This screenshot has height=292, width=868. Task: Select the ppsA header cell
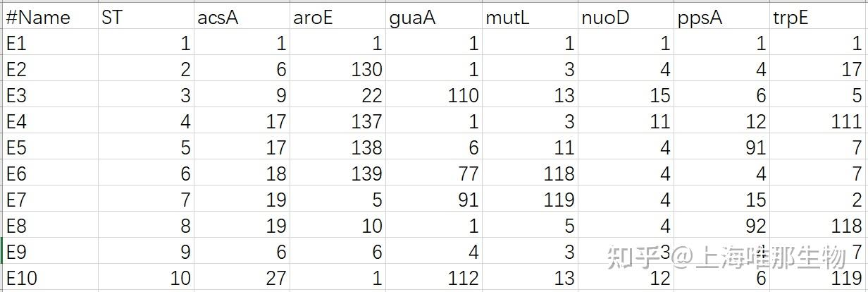pos(721,16)
